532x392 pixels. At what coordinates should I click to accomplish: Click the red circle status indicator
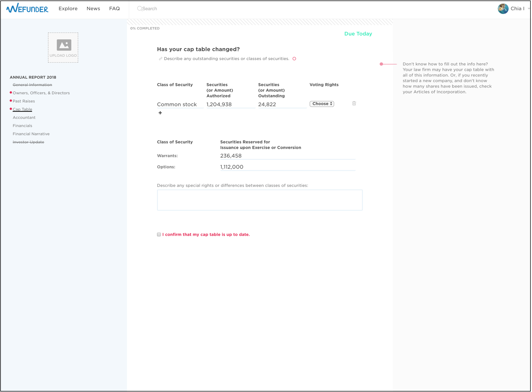[294, 59]
